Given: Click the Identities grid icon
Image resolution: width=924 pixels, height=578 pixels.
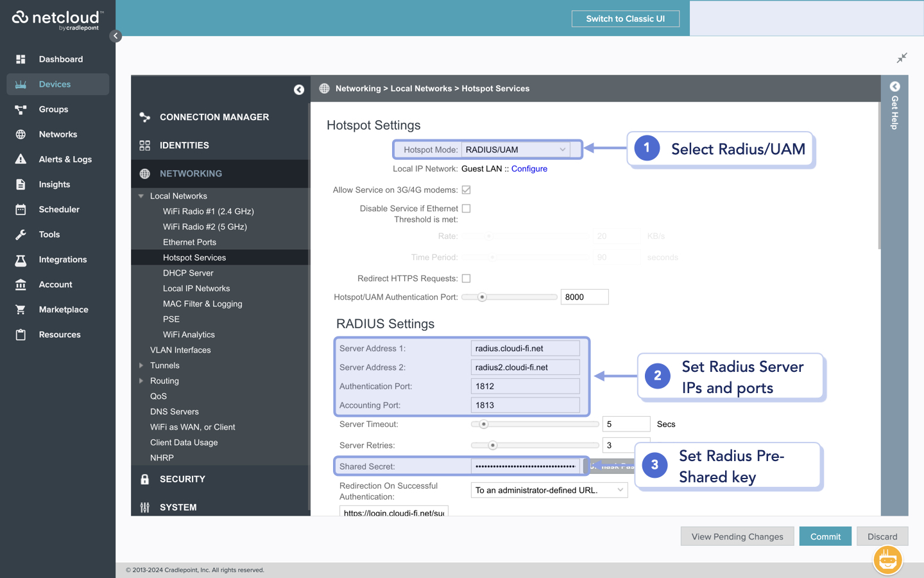Looking at the screenshot, I should [x=145, y=146].
